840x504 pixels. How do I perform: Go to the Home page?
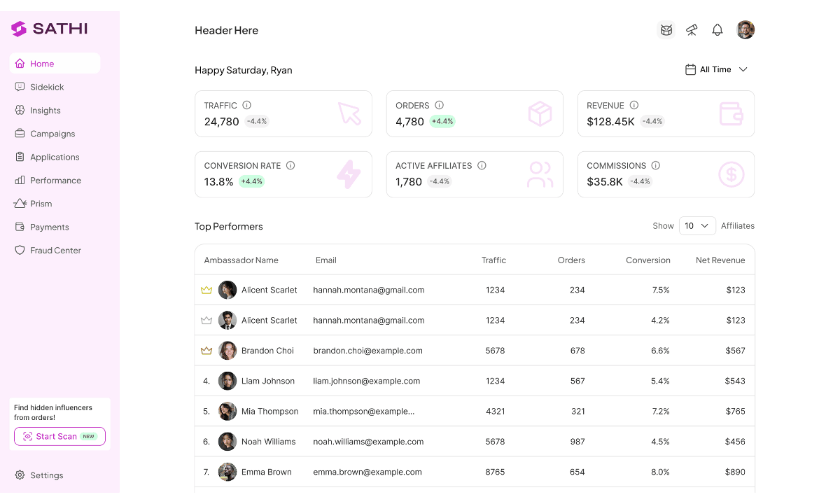click(55, 64)
